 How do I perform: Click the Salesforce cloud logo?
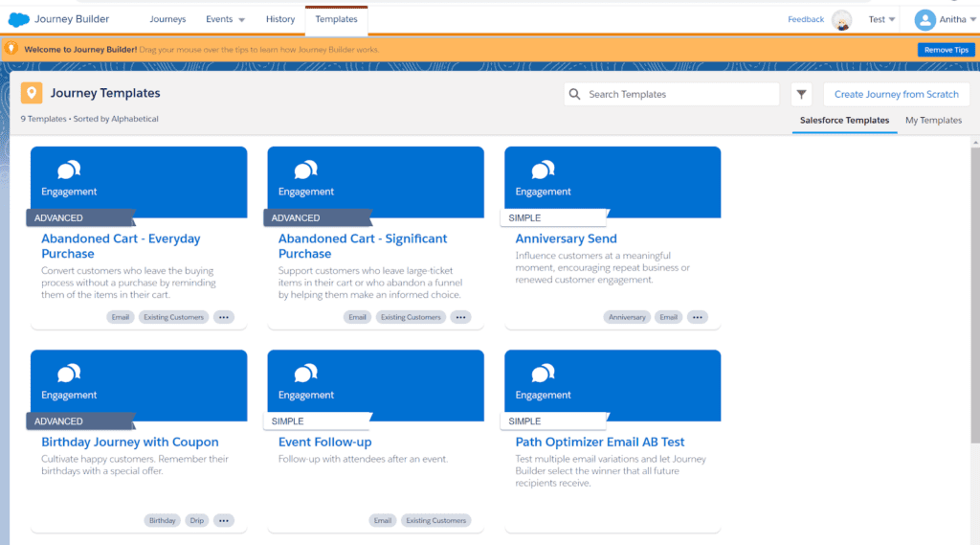19,19
